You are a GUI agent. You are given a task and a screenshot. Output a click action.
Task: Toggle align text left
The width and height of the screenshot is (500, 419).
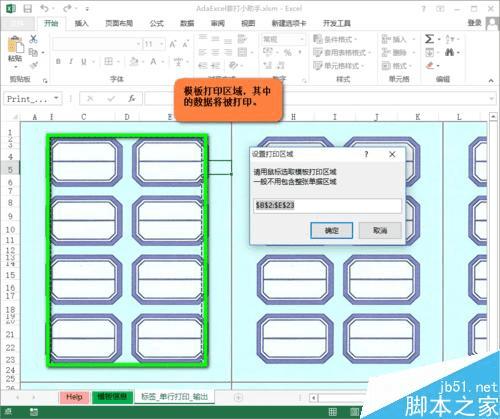pyautogui.click(x=203, y=52)
